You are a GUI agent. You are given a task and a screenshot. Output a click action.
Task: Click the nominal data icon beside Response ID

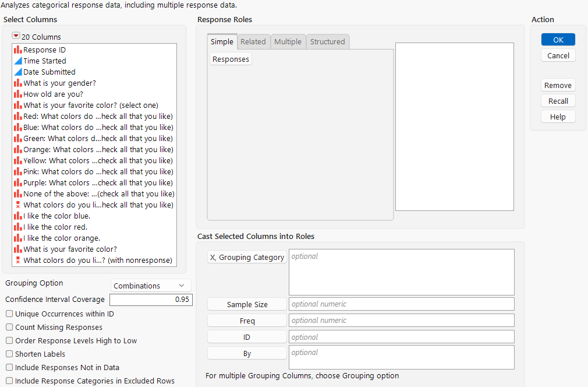(x=17, y=50)
